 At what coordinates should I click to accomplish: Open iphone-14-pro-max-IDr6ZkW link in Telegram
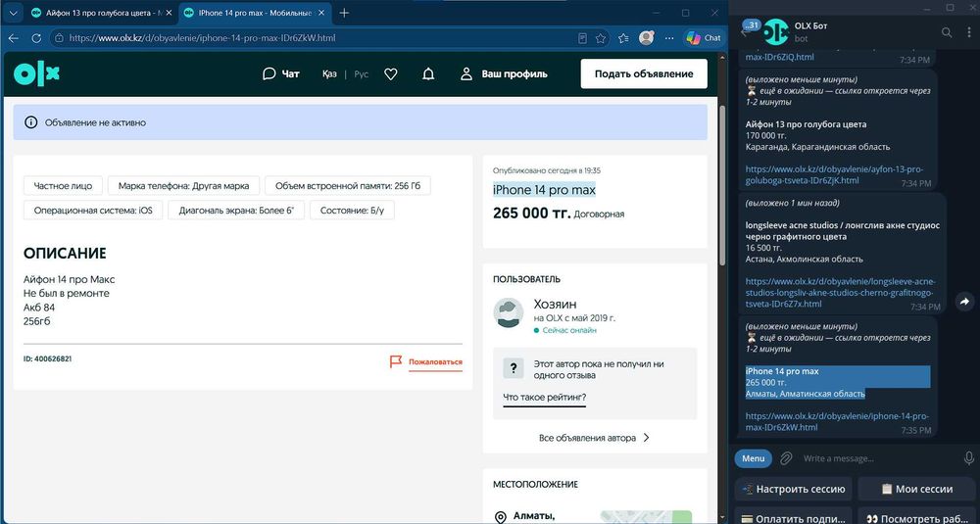click(x=837, y=421)
